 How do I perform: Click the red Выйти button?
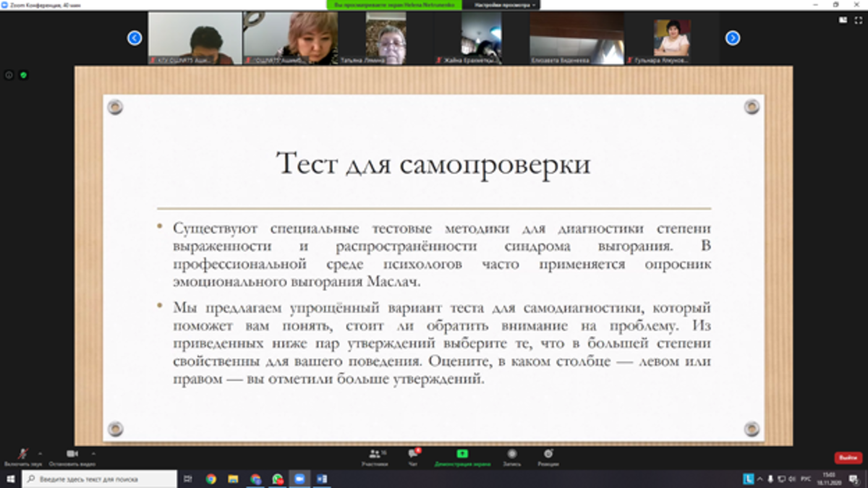coord(847,458)
